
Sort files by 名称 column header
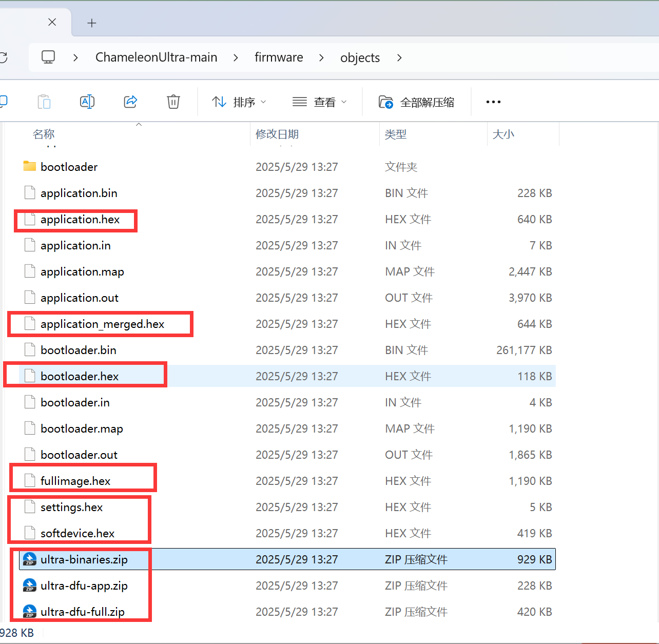click(44, 134)
